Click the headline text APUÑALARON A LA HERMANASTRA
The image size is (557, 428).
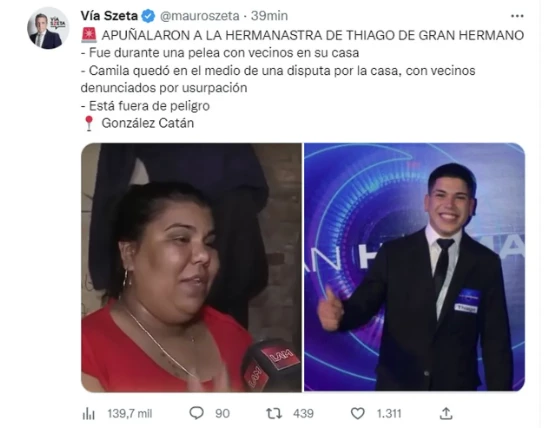pyautogui.click(x=222, y=35)
